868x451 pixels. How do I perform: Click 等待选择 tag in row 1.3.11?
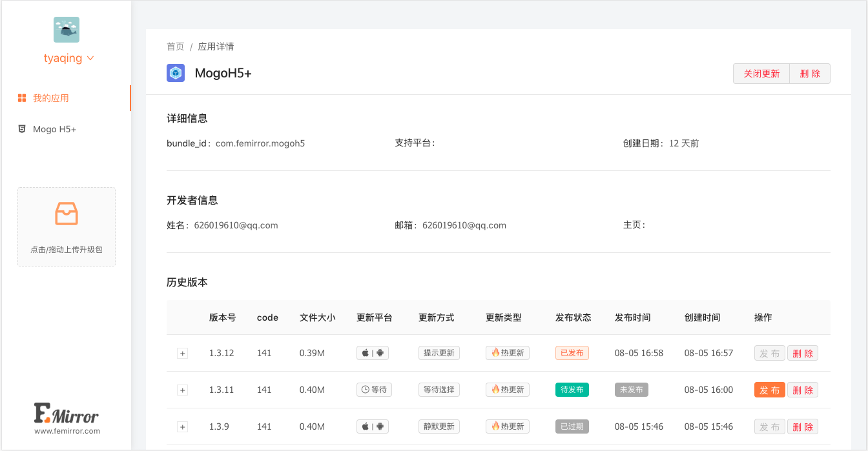[439, 390]
